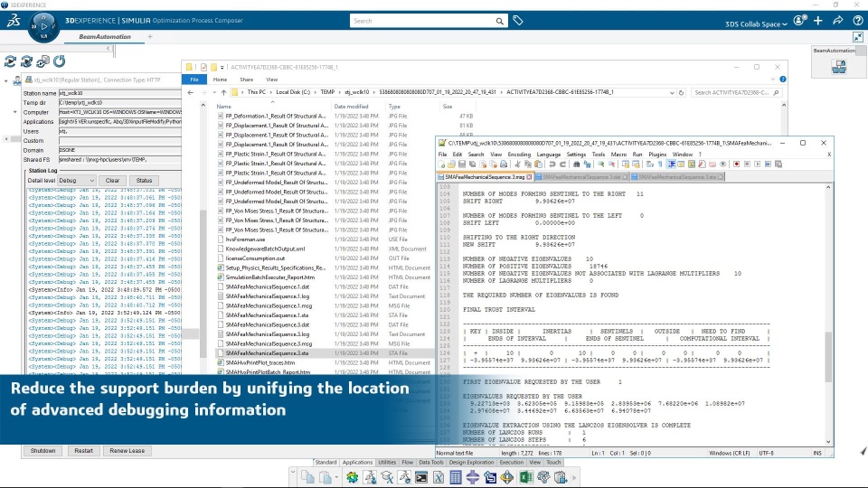The image size is (868, 488).
Task: Switch to the Utilities action bar tab
Action: 387,463
